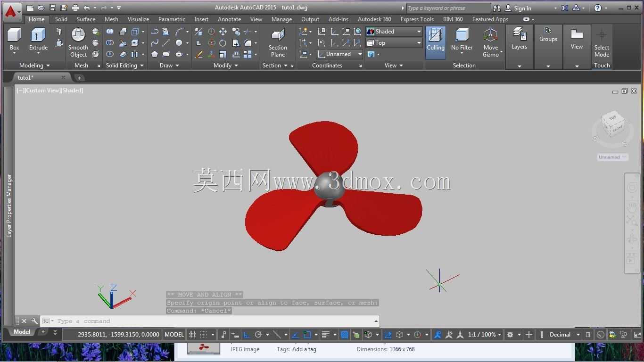Toggle snap mode in status bar

[204, 335]
